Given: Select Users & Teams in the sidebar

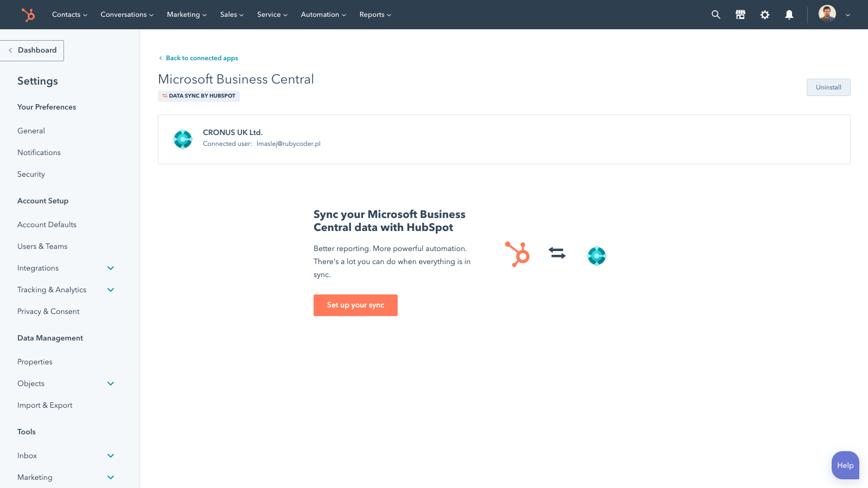Looking at the screenshot, I should [42, 246].
